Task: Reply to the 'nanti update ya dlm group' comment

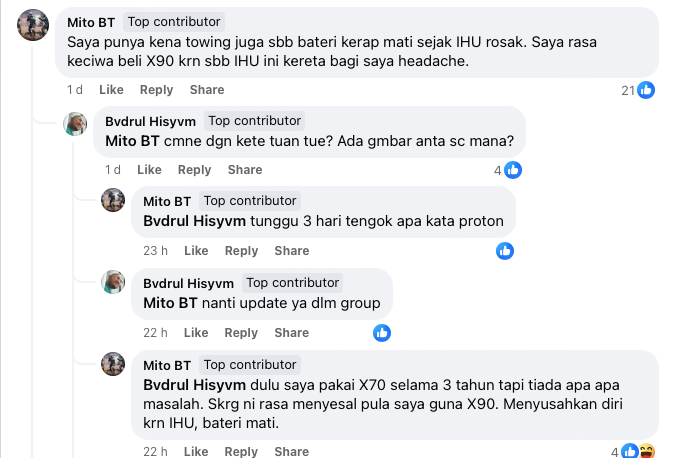Action: click(x=241, y=333)
